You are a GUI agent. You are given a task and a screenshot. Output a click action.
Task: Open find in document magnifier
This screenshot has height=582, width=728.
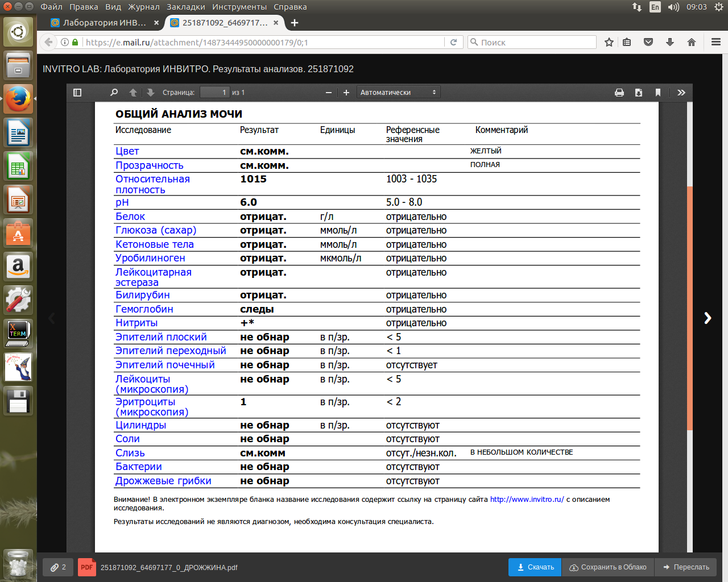(x=114, y=93)
